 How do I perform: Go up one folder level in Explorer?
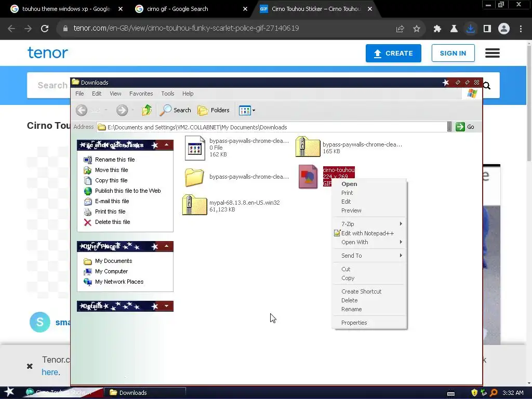pyautogui.click(x=147, y=110)
